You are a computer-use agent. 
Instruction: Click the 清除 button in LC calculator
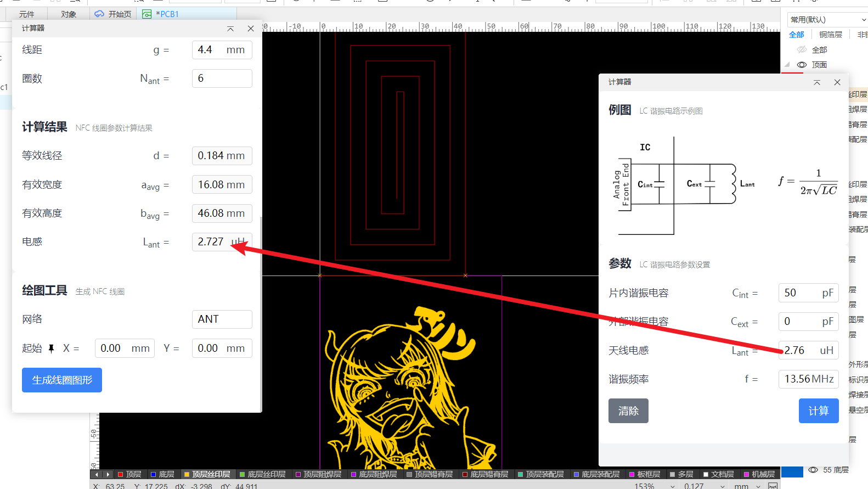[x=628, y=411]
